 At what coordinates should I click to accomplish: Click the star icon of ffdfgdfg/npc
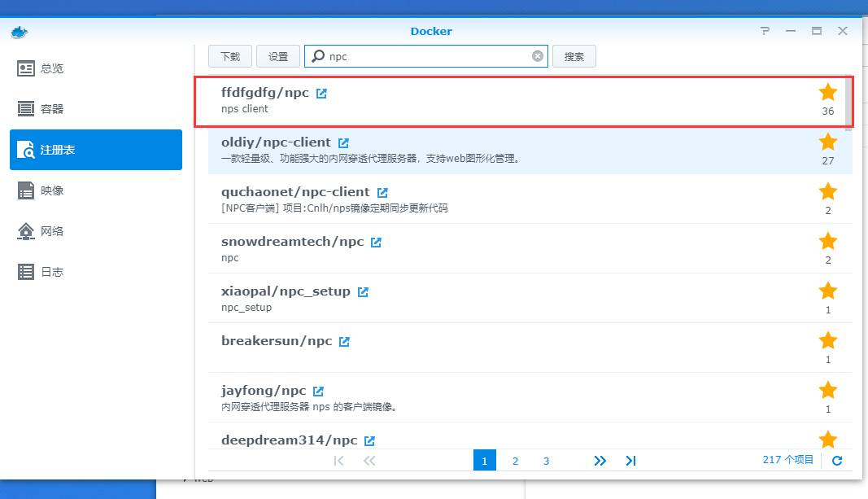[828, 92]
